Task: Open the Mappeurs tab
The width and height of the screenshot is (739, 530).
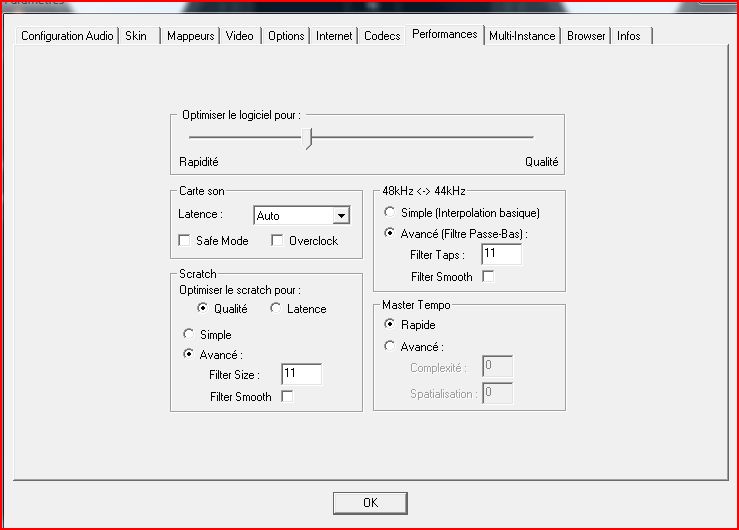Action: (x=190, y=36)
